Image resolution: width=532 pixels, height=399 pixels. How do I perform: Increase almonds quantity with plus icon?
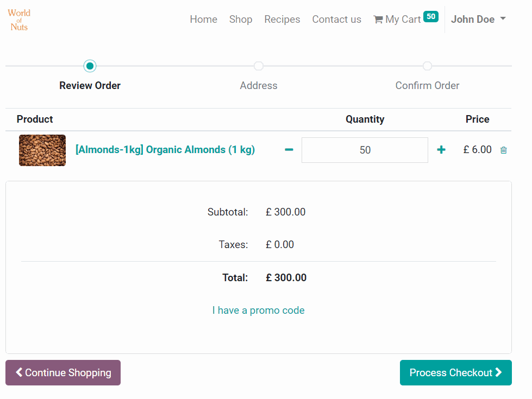coord(441,150)
